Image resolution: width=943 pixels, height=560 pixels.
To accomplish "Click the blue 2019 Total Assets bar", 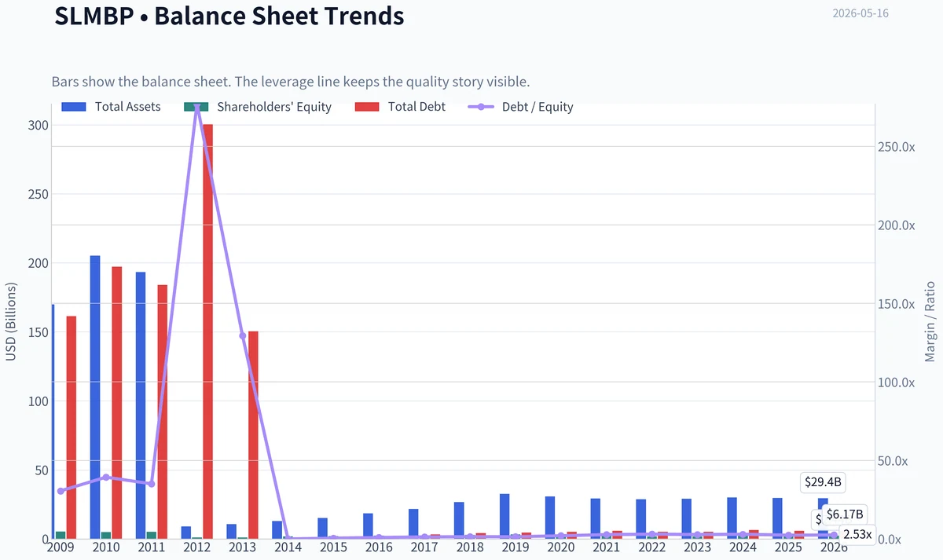I will click(x=505, y=516).
